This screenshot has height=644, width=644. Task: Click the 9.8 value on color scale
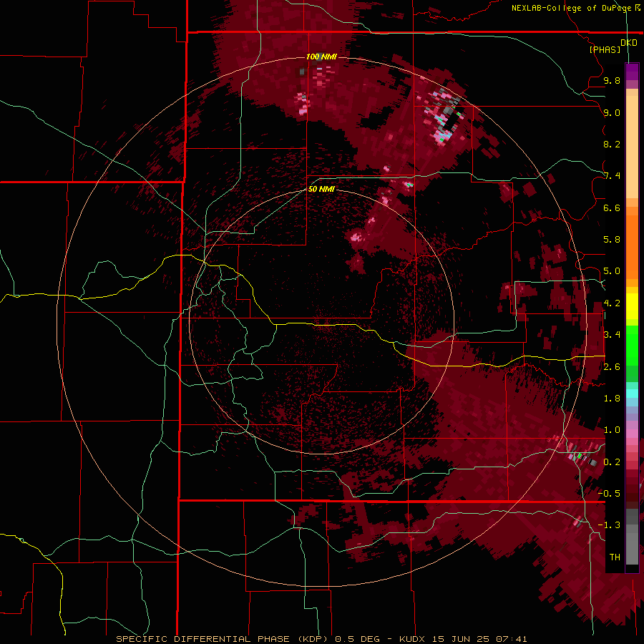tap(612, 80)
